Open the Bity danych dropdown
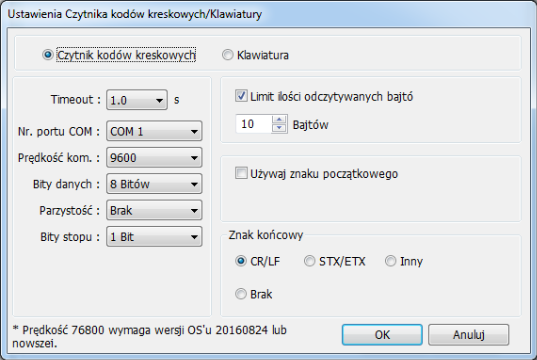The height and width of the screenshot is (360, 537). (154, 184)
